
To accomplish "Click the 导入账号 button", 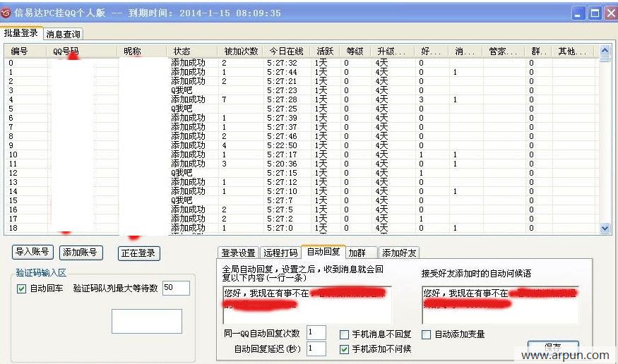I will (x=32, y=252).
